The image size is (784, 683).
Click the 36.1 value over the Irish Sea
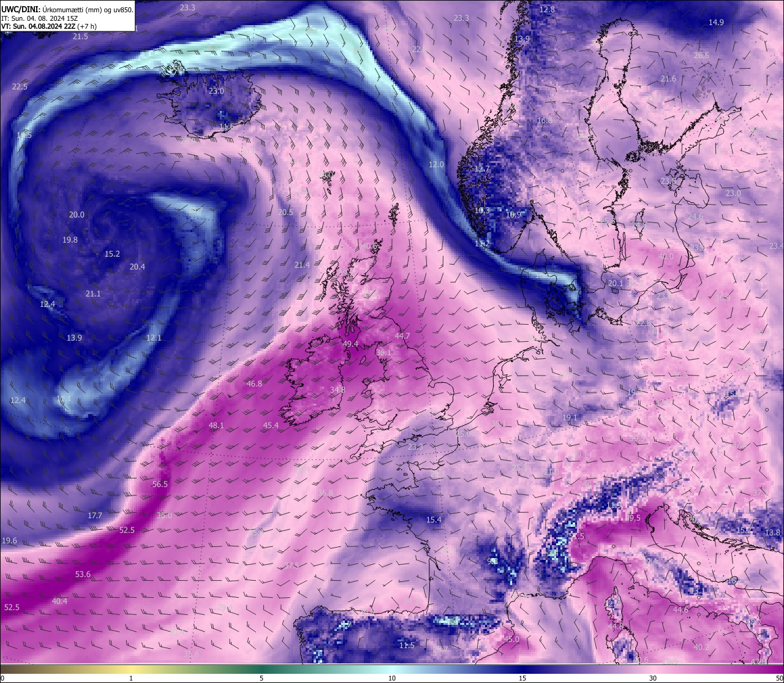pyautogui.click(x=383, y=353)
